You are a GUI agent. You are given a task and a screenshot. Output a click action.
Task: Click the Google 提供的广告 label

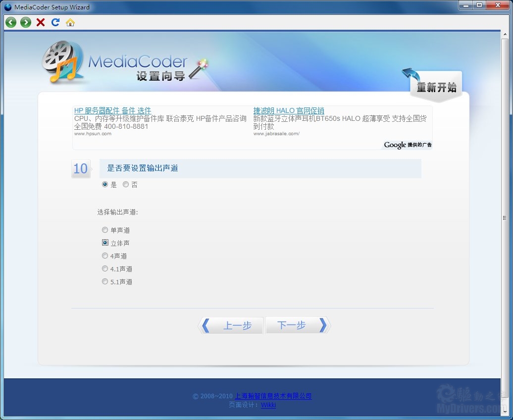click(x=408, y=145)
